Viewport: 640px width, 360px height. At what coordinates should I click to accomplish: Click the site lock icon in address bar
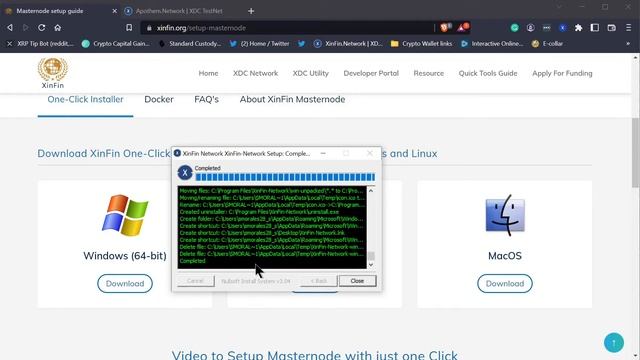coord(149,28)
